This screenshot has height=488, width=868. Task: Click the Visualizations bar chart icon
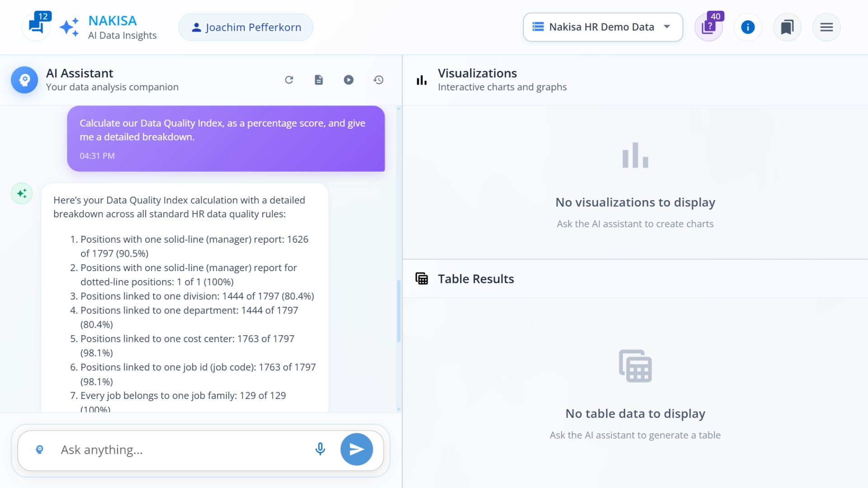pyautogui.click(x=421, y=80)
